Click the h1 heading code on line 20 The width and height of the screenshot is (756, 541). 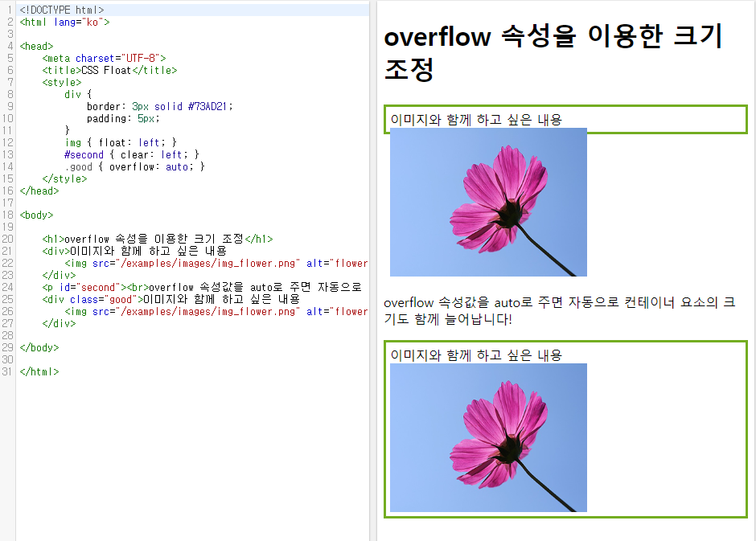(157, 239)
